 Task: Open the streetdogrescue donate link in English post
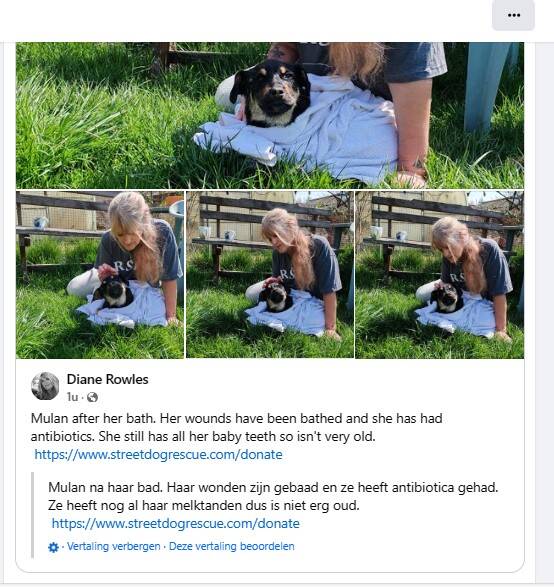[158, 454]
